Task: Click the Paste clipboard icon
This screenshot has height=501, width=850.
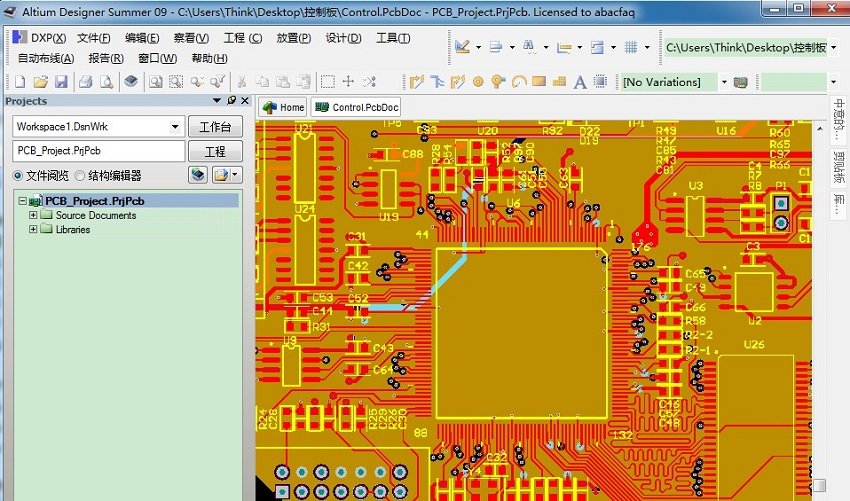Action: pos(282,82)
